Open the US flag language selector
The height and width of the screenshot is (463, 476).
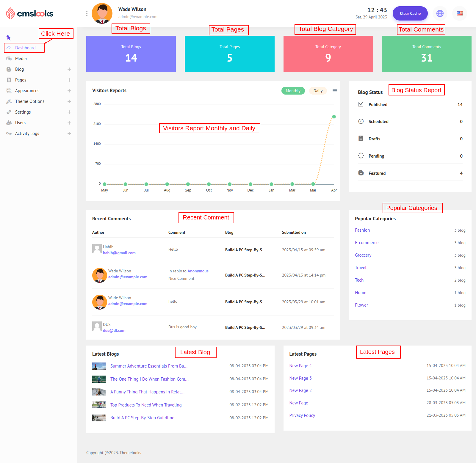[459, 13]
